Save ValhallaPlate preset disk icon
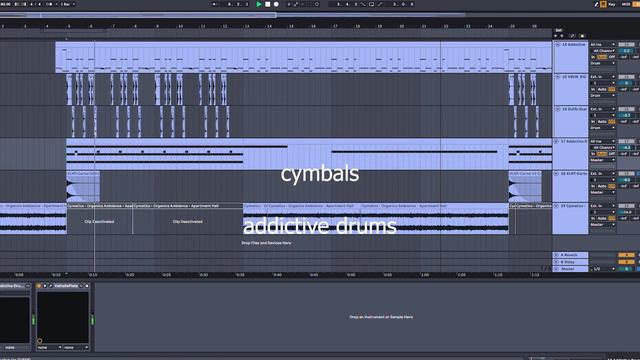The width and height of the screenshot is (640, 360). pos(87,286)
